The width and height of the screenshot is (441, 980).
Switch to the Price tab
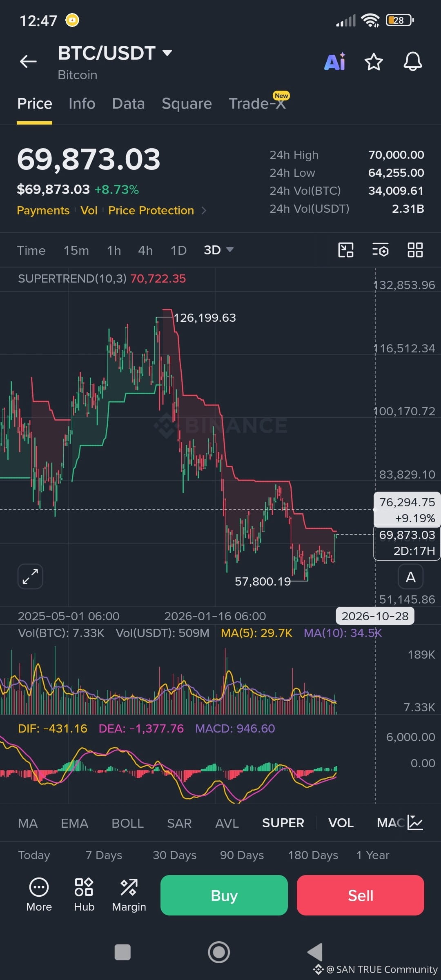(35, 104)
